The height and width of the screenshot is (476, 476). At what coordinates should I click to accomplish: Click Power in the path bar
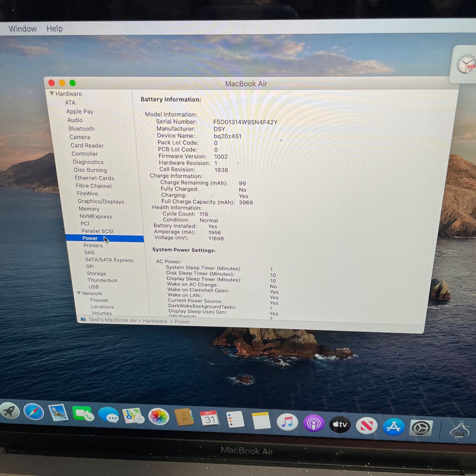(182, 322)
